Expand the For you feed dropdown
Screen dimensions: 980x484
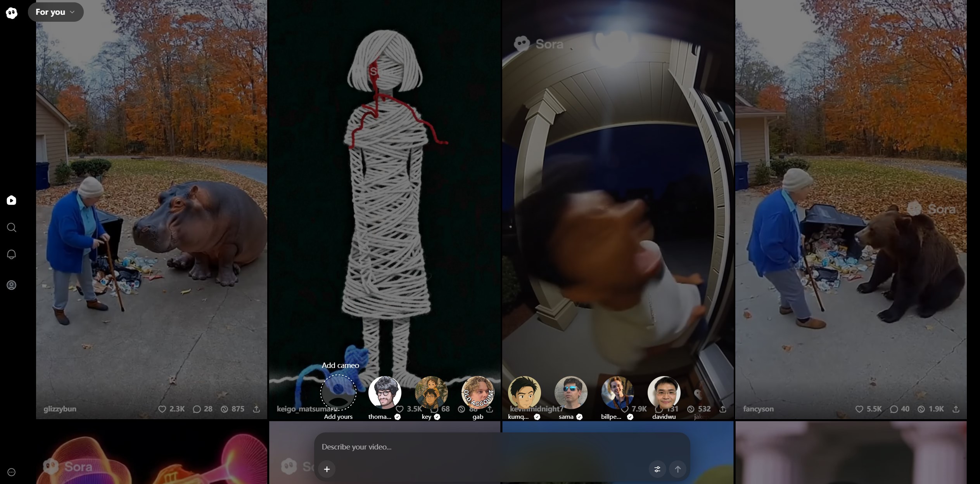tap(55, 12)
